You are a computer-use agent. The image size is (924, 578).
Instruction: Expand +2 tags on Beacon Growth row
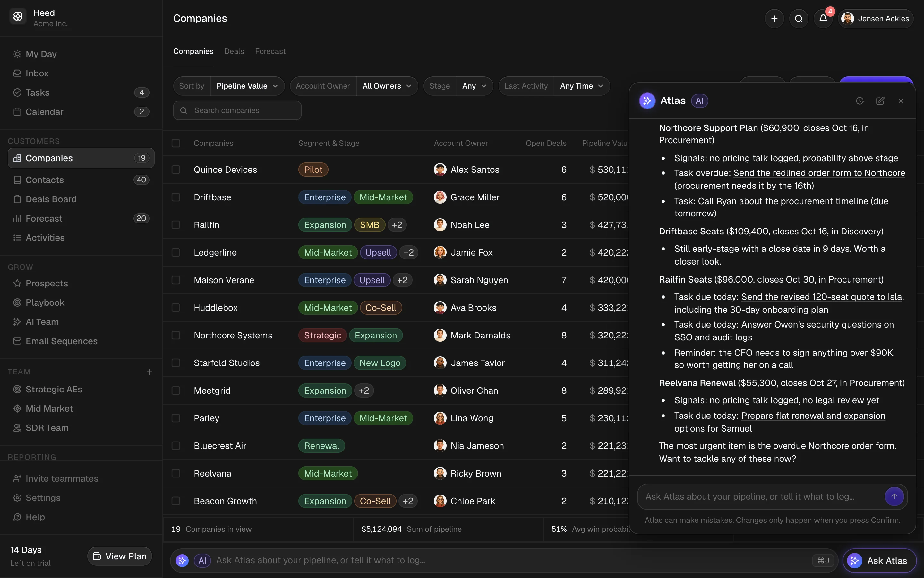(408, 501)
